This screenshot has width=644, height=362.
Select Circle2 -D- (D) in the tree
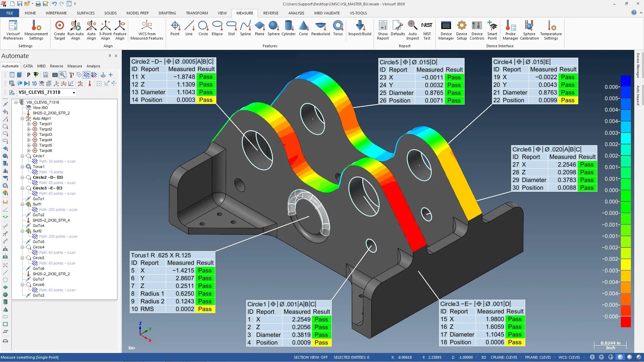[48, 177]
